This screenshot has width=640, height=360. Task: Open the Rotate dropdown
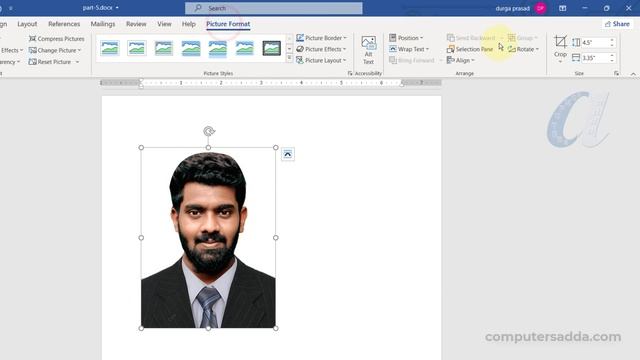tap(523, 49)
